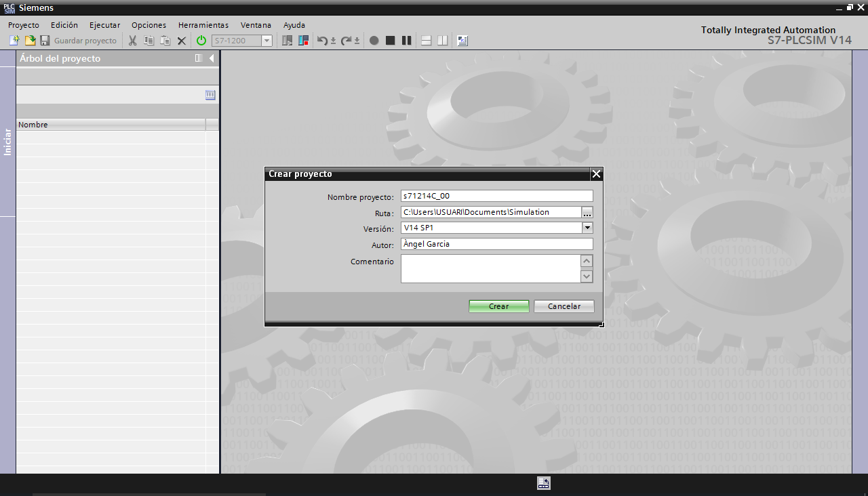Click the undo arrow icon

click(x=323, y=41)
